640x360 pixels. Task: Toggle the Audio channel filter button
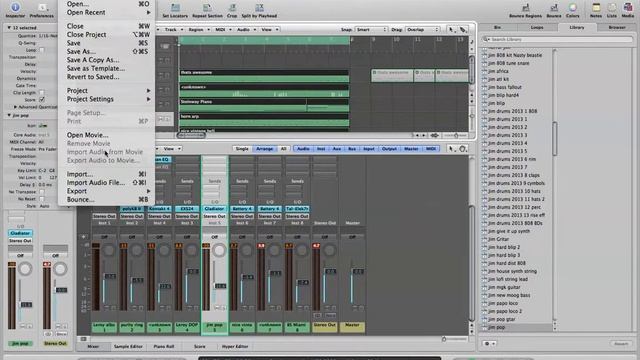pyautogui.click(x=303, y=149)
